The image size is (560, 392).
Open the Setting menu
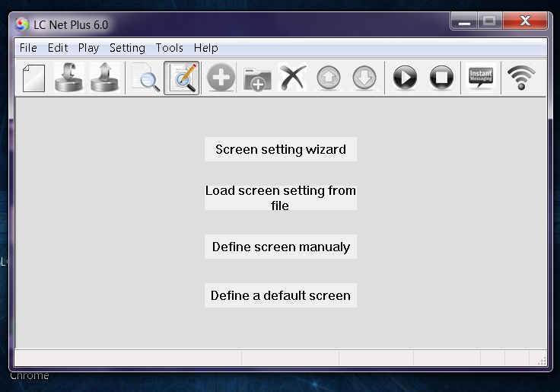(128, 48)
